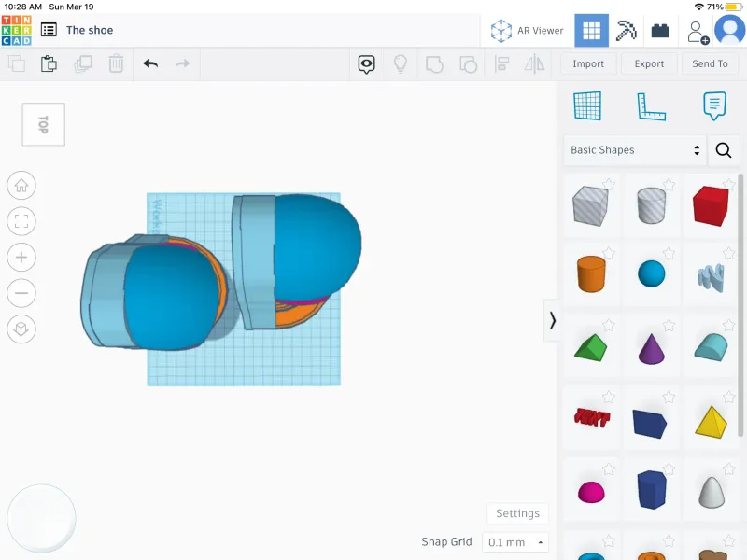Image resolution: width=747 pixels, height=560 pixels.
Task: Pick the dark blue Polygon shape
Action: [x=651, y=490]
